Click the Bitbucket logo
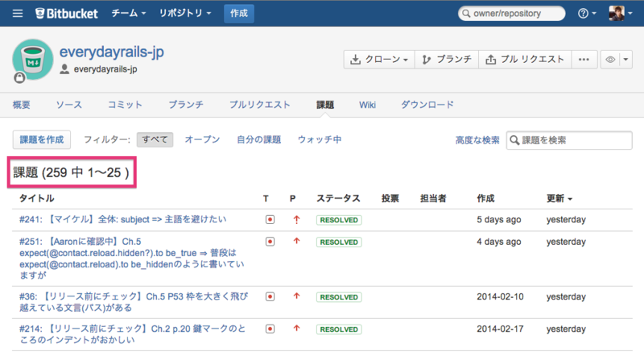This screenshot has width=644, height=356. (67, 14)
